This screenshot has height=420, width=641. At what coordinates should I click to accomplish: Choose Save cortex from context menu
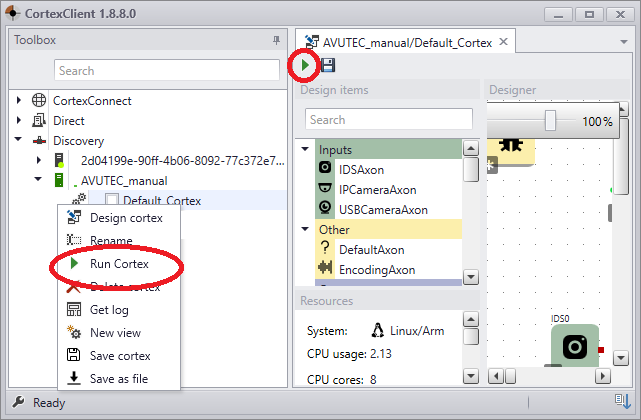click(119, 356)
